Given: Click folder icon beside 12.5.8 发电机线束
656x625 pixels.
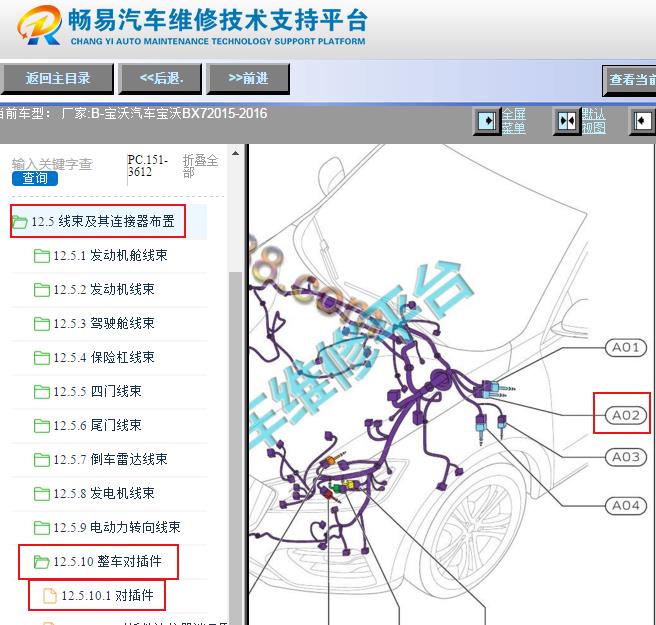Looking at the screenshot, I should pyautogui.click(x=41, y=493).
